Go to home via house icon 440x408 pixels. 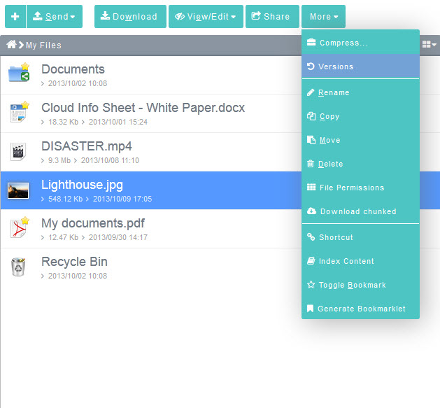coord(11,44)
